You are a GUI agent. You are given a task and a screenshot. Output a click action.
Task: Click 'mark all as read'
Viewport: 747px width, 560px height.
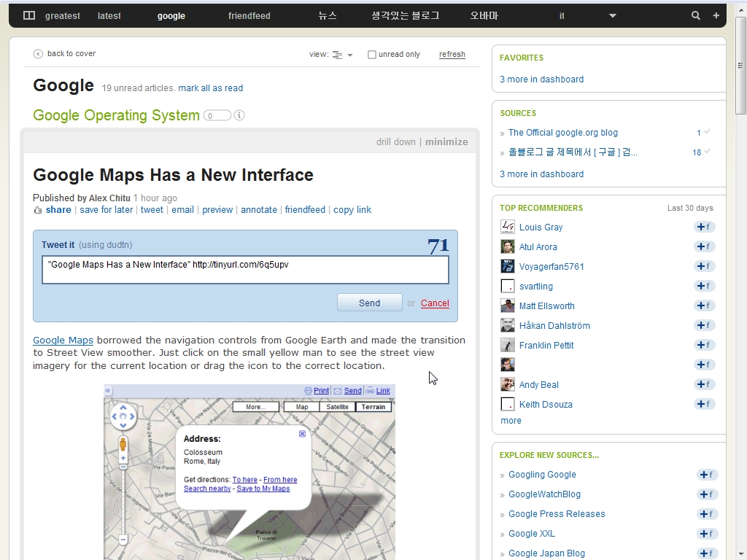(x=211, y=88)
